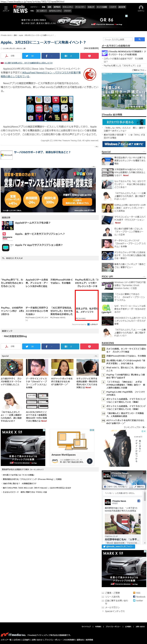
Task: Open the クラウド feature tab
Action: pos(67,11)
